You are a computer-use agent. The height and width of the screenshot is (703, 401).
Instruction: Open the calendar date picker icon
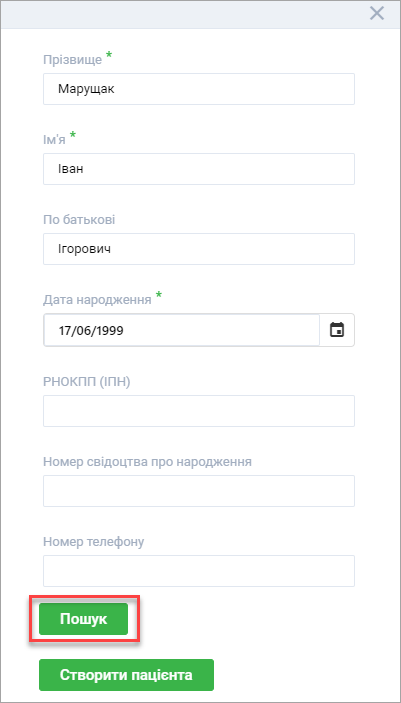coord(337,330)
